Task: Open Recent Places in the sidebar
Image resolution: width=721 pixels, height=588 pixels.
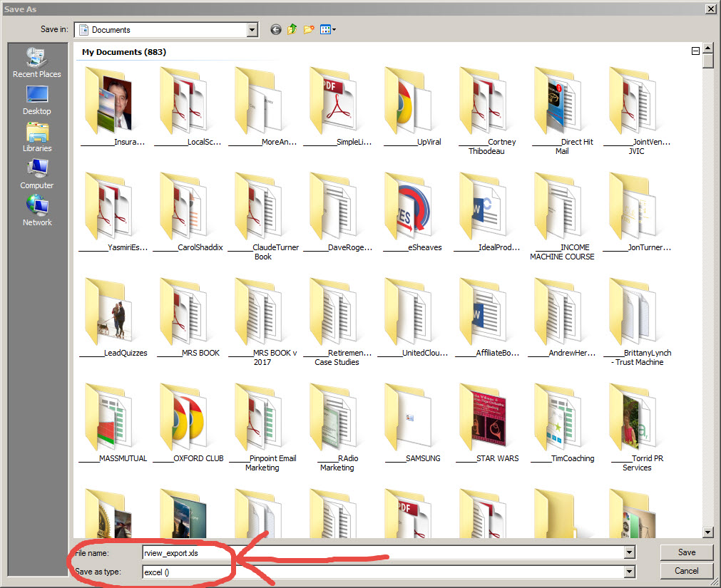Action: pos(37,63)
